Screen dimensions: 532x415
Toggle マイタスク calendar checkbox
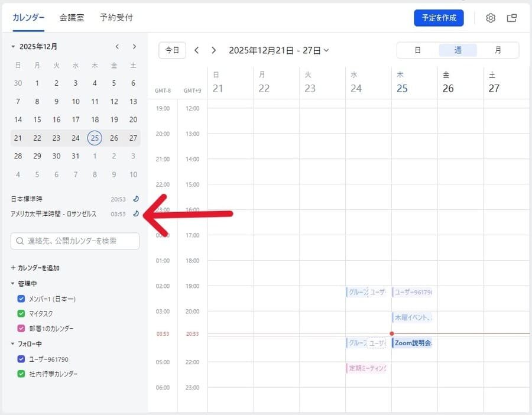21,313
